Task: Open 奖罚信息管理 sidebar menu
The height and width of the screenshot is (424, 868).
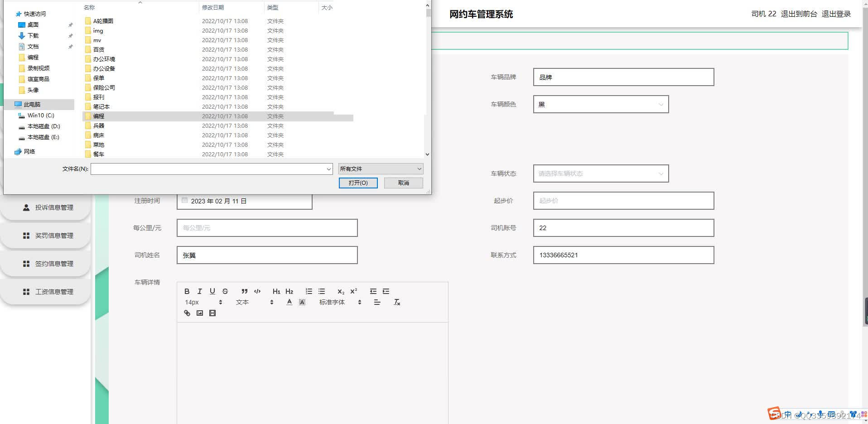Action: pyautogui.click(x=45, y=236)
